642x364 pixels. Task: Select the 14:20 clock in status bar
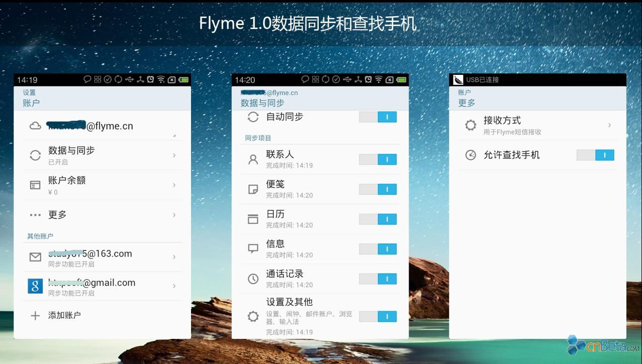click(245, 80)
